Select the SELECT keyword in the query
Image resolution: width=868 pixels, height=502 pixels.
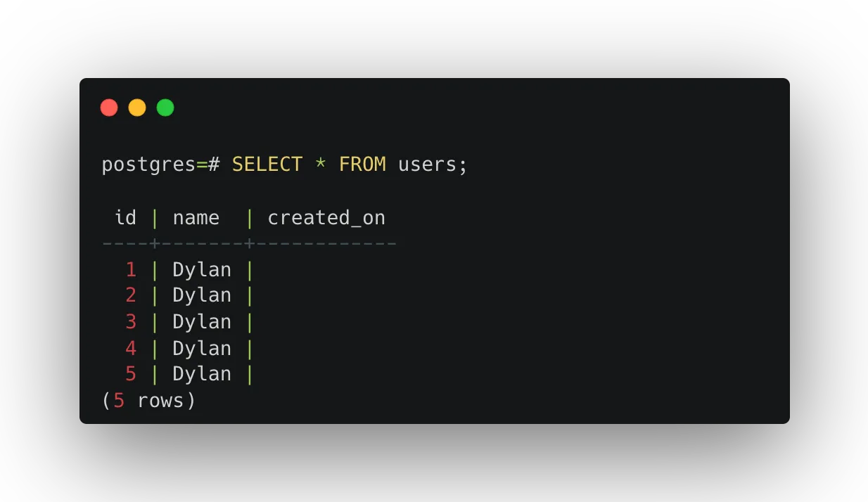(267, 165)
